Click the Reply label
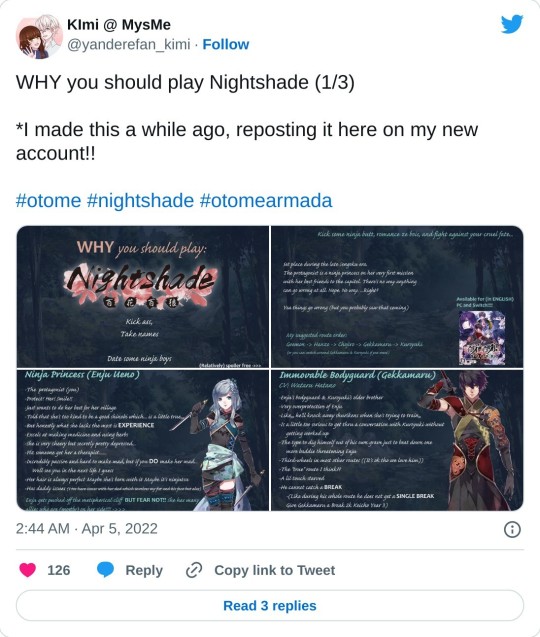The image size is (540, 637). coord(144,570)
